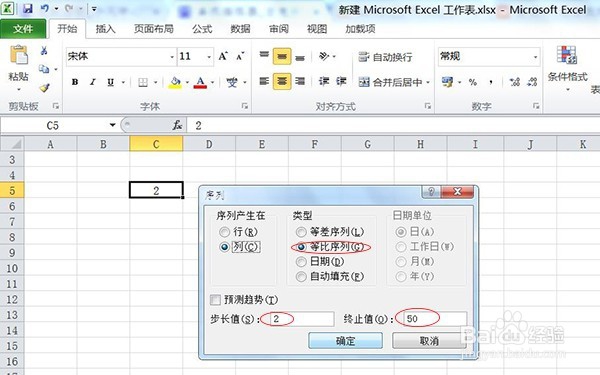Align text to top
This screenshot has width=600, height=375.
264,56
